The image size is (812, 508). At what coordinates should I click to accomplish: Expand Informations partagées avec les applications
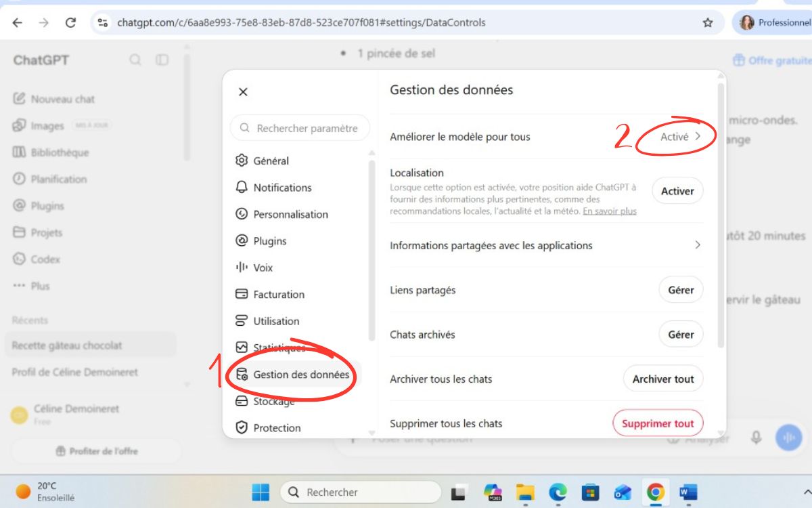point(547,245)
